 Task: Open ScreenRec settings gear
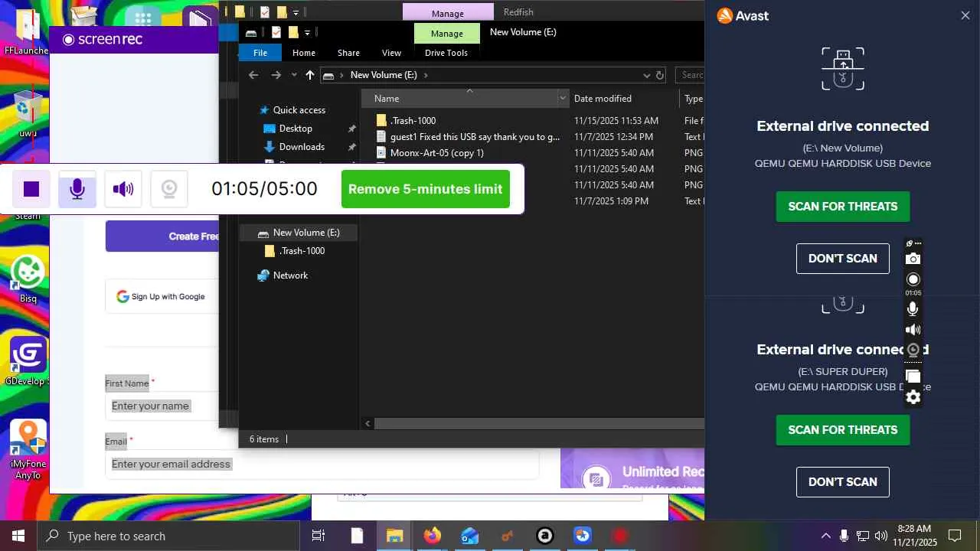pyautogui.click(x=913, y=397)
